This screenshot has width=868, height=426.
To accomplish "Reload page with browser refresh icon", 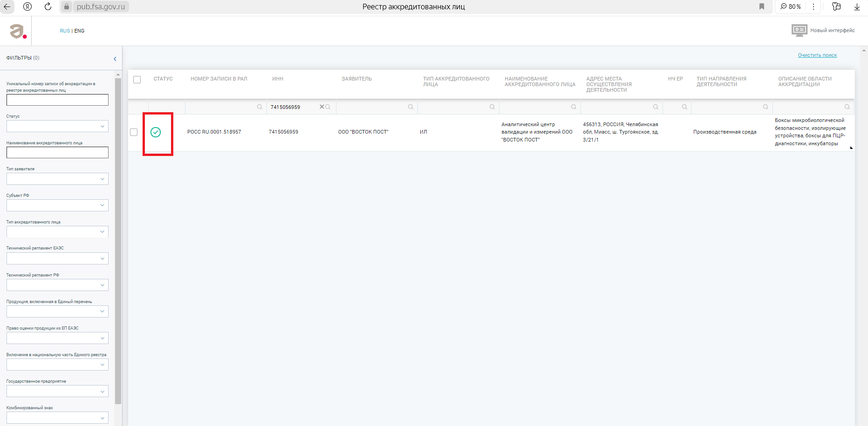I will [x=48, y=7].
